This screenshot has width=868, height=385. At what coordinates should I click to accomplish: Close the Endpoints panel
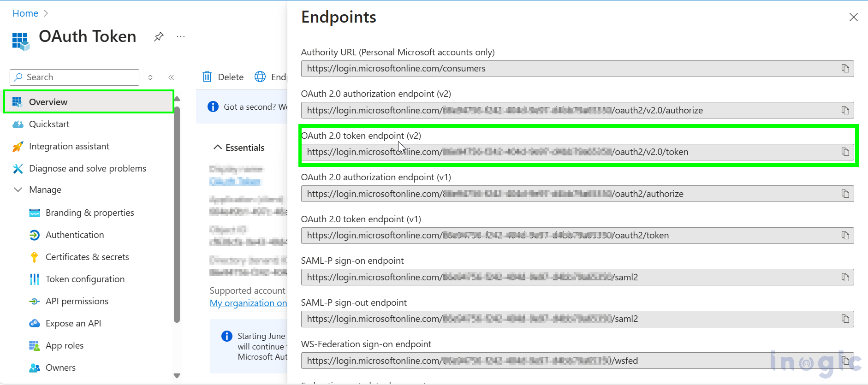(x=853, y=17)
